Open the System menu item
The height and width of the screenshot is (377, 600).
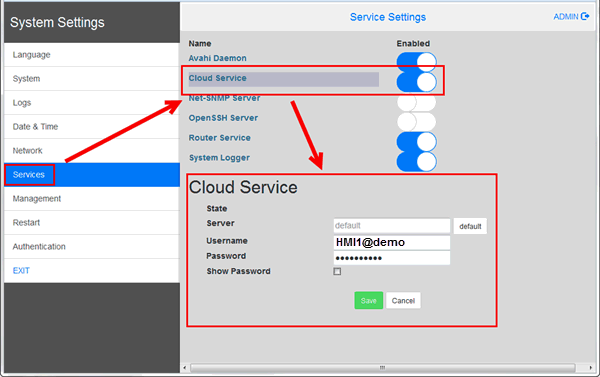pyautogui.click(x=92, y=79)
